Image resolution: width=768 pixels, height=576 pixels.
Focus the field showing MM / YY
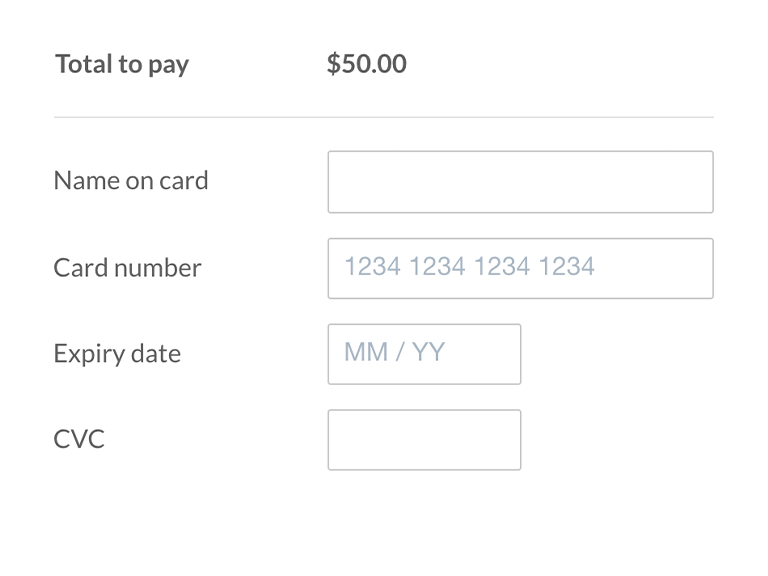[424, 354]
